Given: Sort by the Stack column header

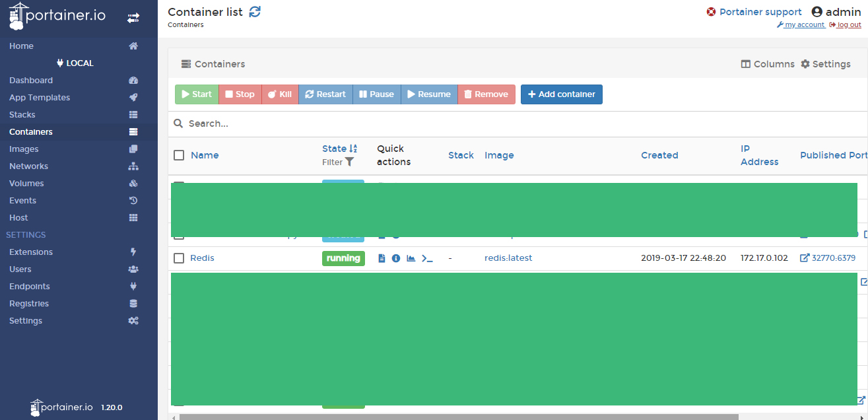Looking at the screenshot, I should click(461, 155).
